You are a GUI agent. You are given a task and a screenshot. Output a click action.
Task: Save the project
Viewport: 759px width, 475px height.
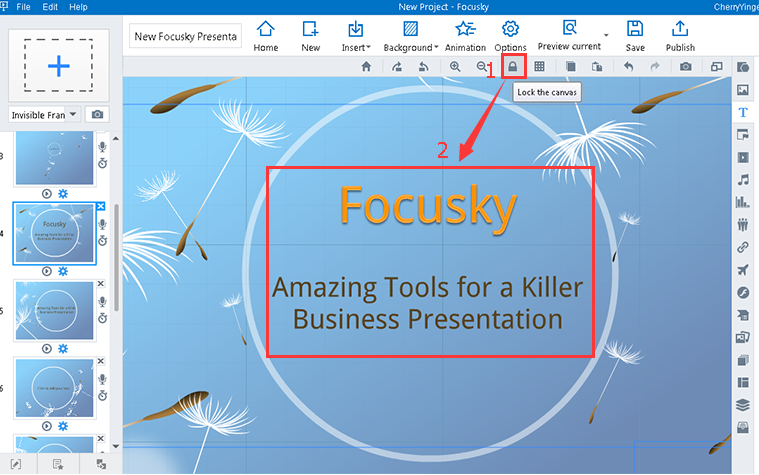635,36
